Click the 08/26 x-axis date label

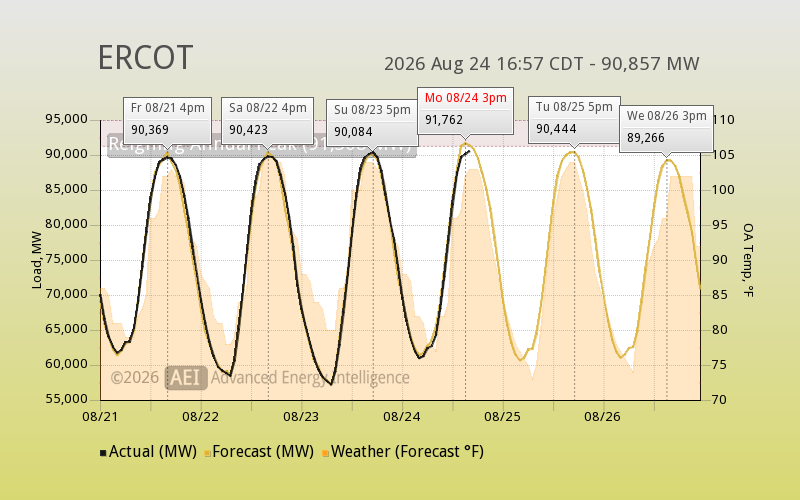pyautogui.click(x=603, y=417)
